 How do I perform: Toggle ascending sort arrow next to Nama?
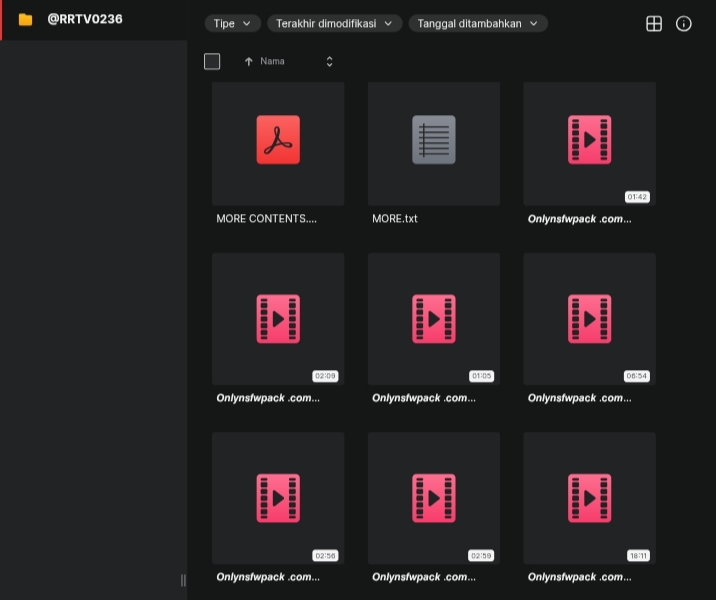(x=248, y=61)
